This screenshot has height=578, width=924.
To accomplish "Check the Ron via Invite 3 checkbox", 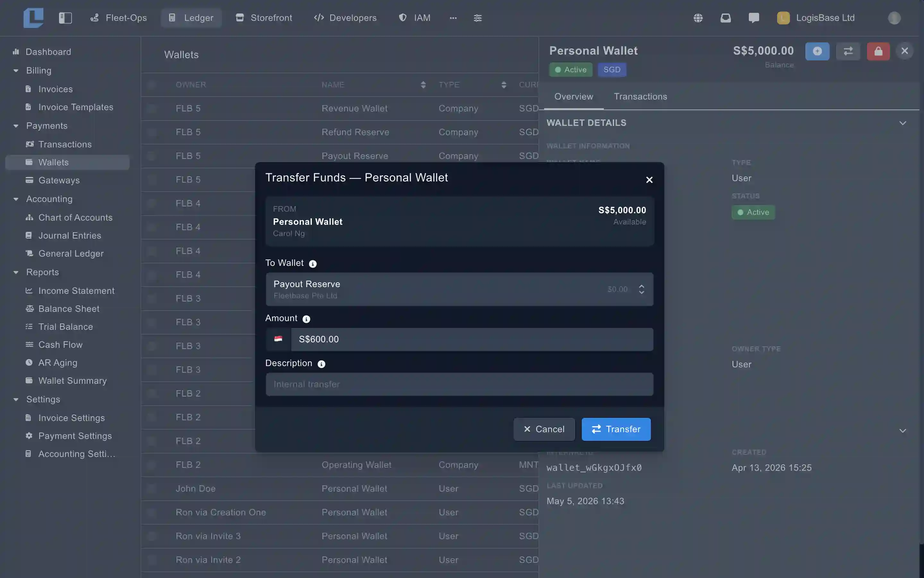I will 151,536.
